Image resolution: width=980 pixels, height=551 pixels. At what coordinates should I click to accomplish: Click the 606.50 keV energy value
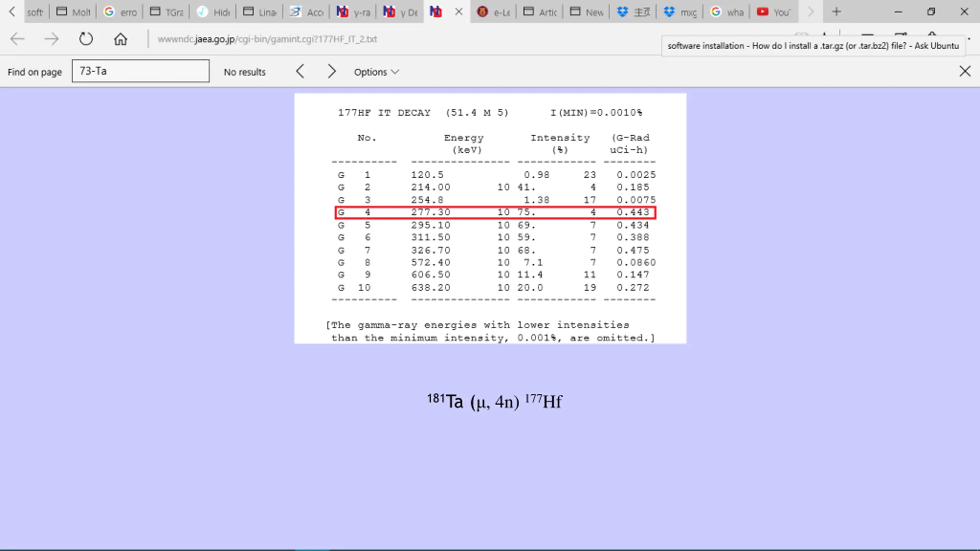[x=431, y=274]
